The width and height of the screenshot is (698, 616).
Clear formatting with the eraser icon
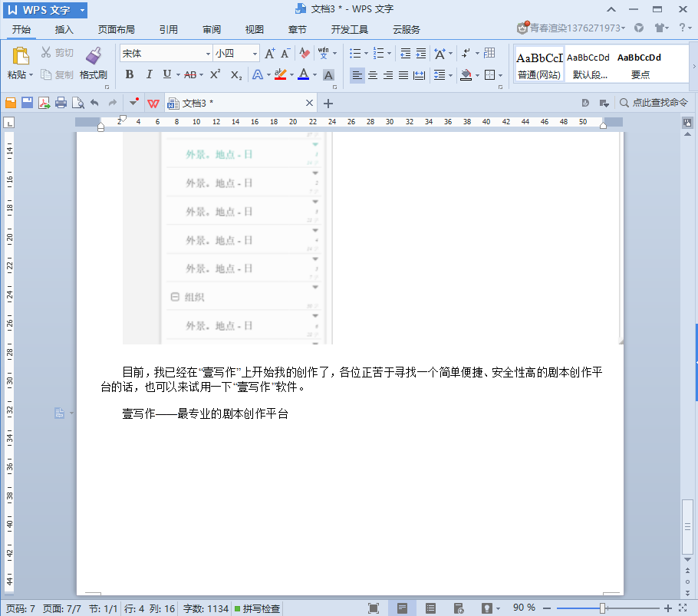(305, 54)
